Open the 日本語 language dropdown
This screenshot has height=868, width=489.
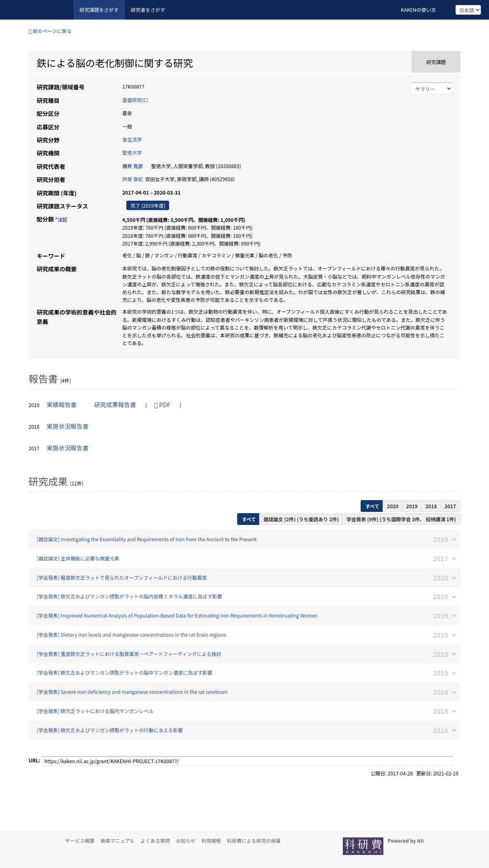(x=468, y=10)
